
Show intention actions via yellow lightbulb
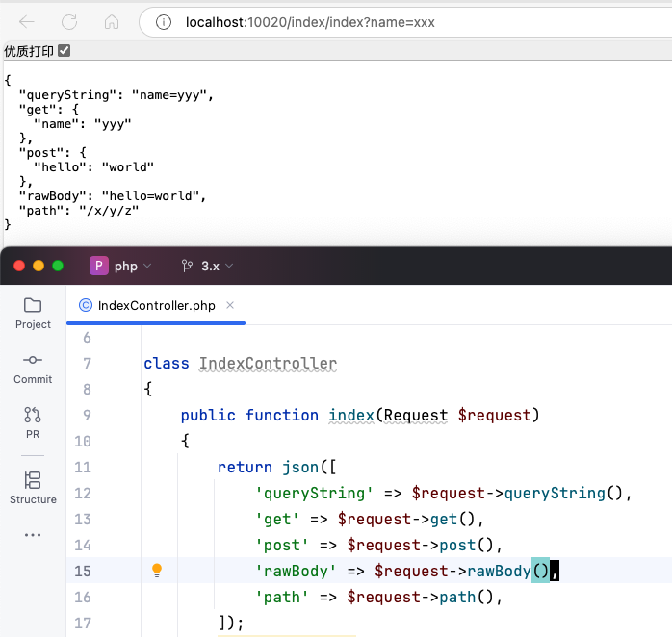click(x=157, y=571)
